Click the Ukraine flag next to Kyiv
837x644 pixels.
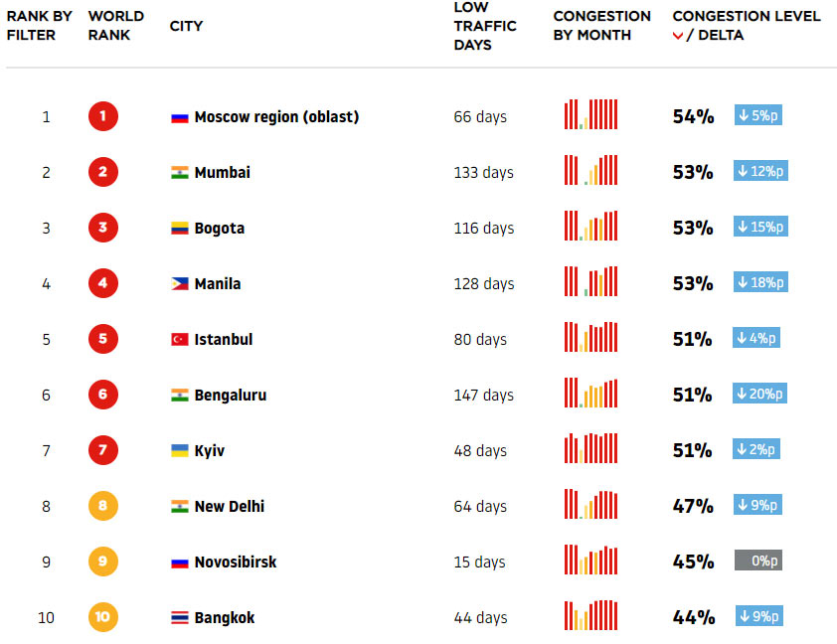point(179,451)
